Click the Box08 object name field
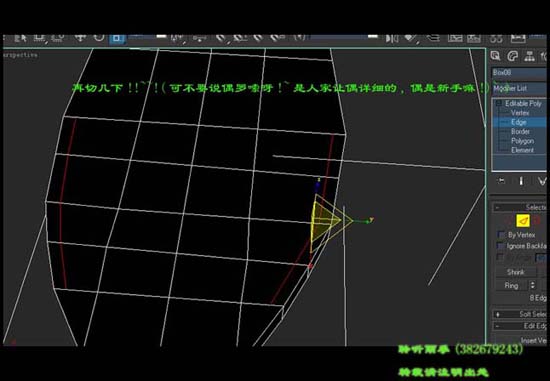Image resolution: width=550 pixels, height=381 pixels. [519, 73]
